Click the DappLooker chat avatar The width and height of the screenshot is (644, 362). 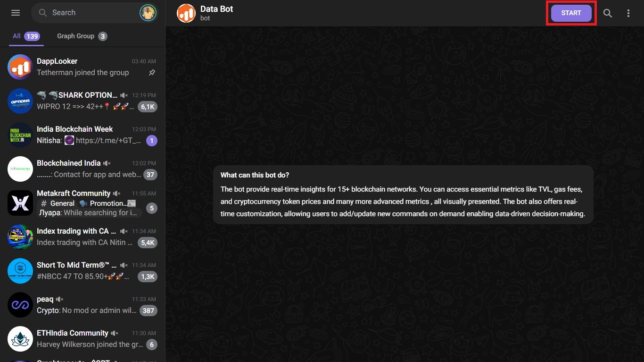click(x=20, y=67)
